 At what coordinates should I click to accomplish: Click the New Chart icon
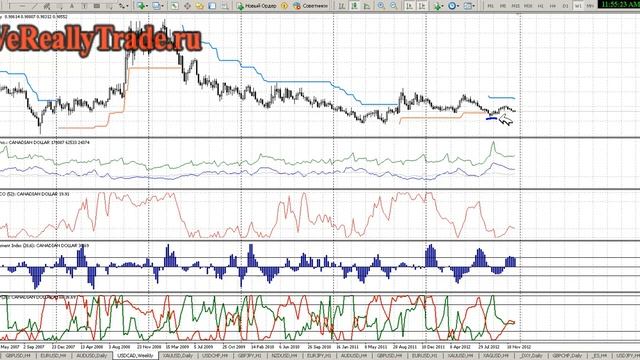click(x=140, y=6)
